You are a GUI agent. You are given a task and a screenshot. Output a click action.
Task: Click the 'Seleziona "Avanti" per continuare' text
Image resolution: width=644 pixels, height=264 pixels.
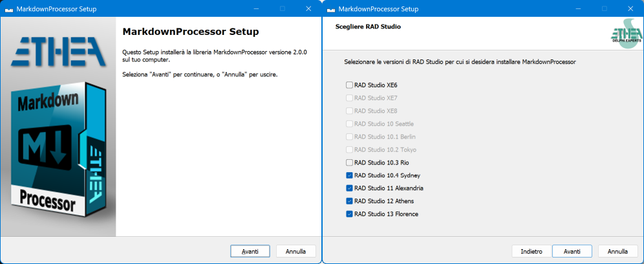coord(200,75)
